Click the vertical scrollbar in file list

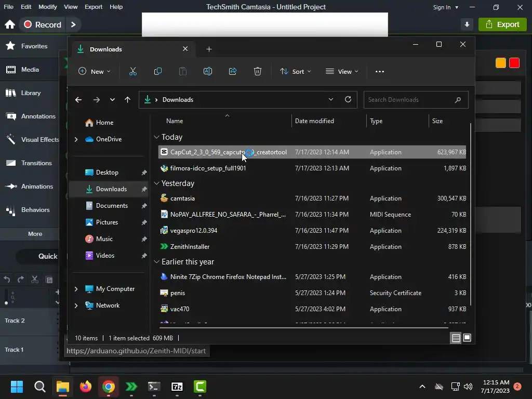(471, 214)
